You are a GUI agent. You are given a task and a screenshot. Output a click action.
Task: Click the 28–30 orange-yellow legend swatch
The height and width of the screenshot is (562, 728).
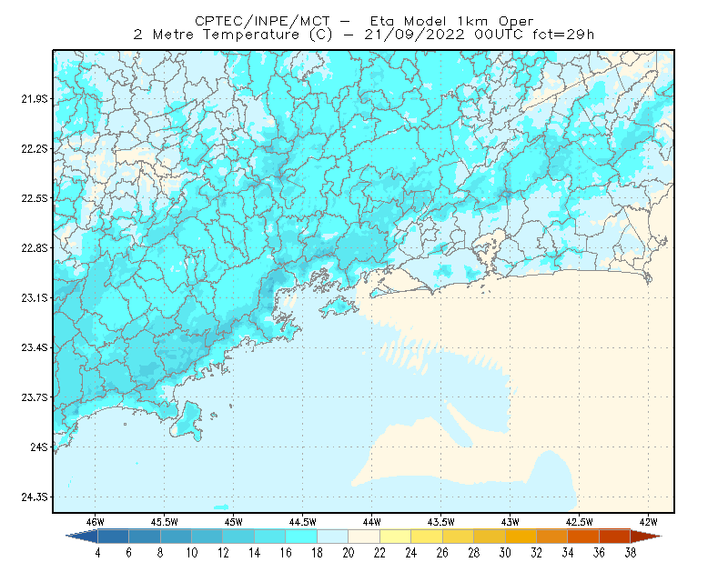(x=490, y=536)
